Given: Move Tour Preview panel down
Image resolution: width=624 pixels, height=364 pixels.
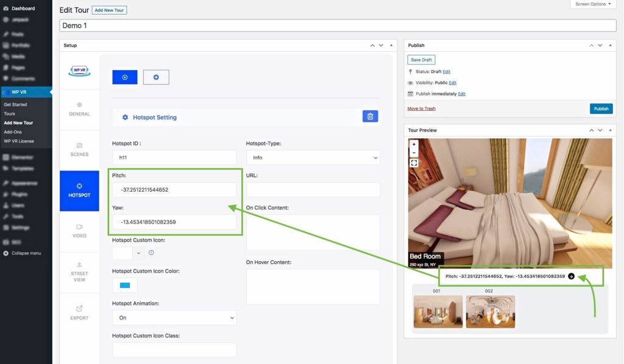Looking at the screenshot, I should coord(600,130).
